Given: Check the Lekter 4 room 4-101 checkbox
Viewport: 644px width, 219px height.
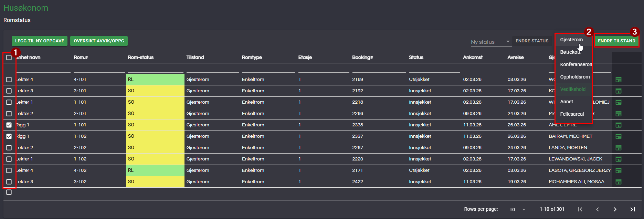Looking at the screenshot, I should pyautogui.click(x=9, y=80).
